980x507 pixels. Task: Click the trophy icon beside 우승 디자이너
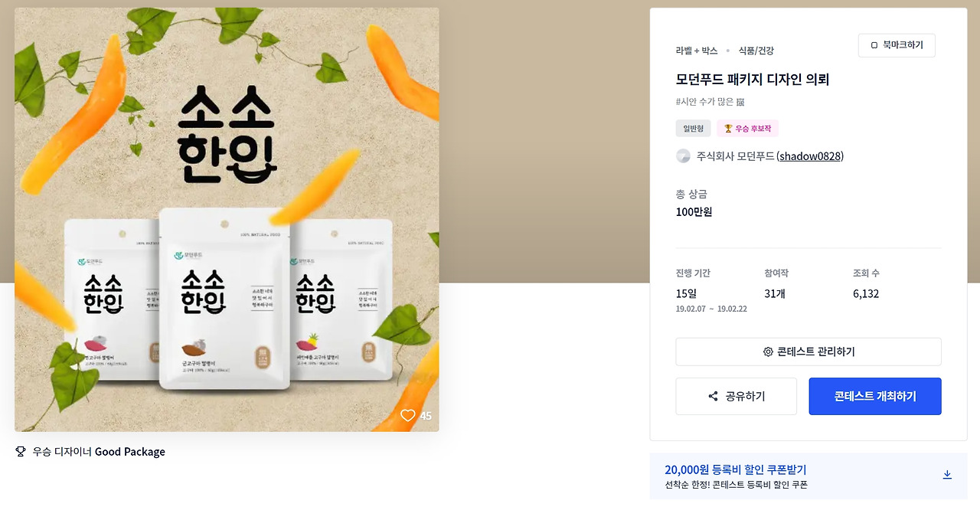click(21, 452)
